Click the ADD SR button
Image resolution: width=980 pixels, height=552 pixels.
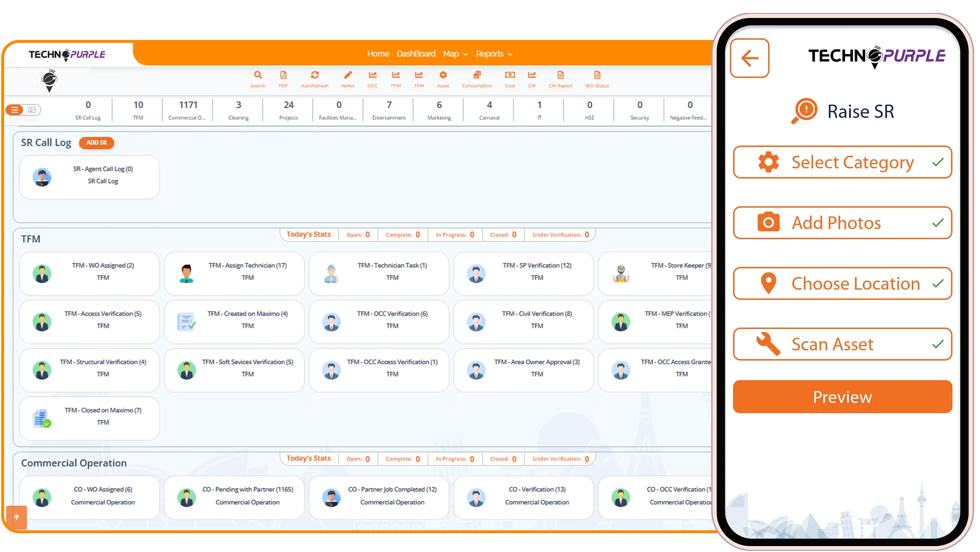click(96, 143)
